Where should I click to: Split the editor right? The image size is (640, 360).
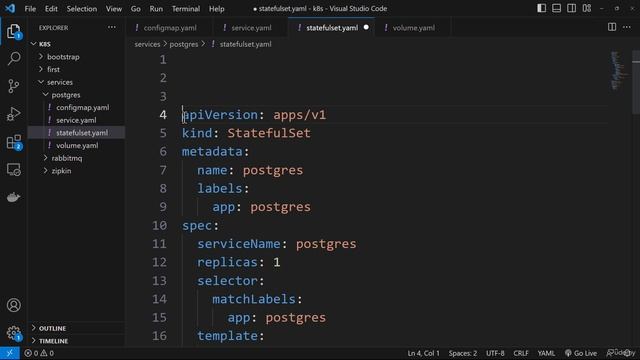612,27
